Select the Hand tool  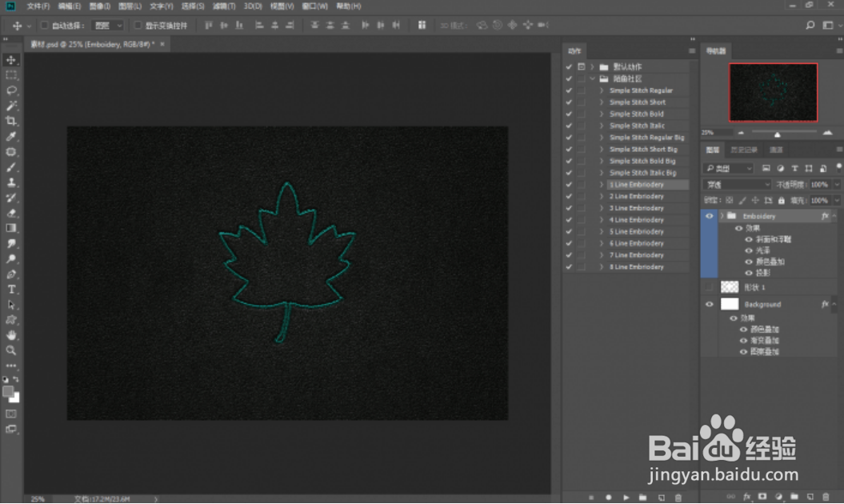[11, 335]
